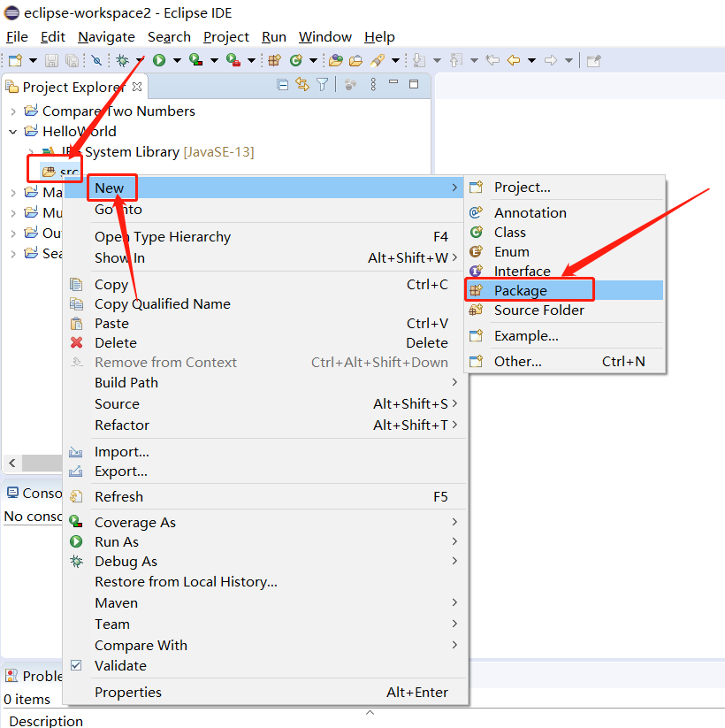Open the Build Path submenu
725x728 pixels.
pyautogui.click(x=264, y=382)
